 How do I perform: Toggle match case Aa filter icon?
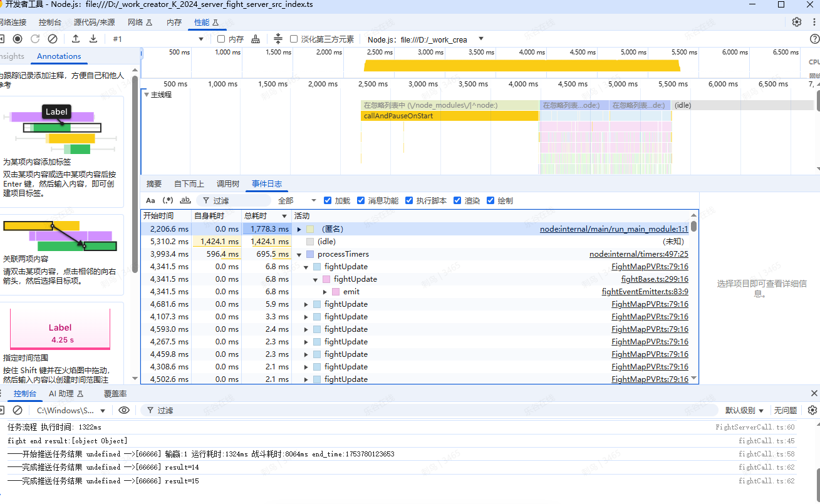pos(150,200)
